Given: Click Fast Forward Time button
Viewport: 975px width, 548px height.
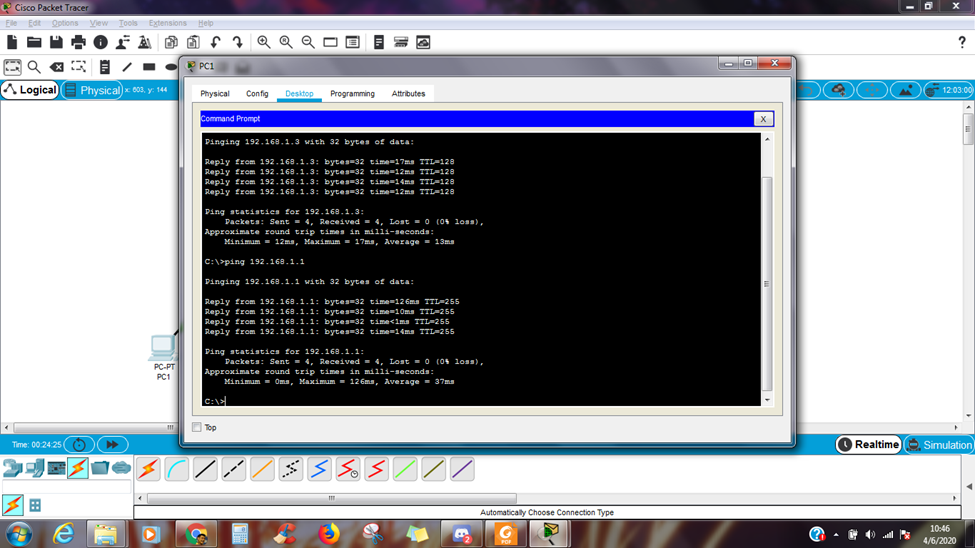Looking at the screenshot, I should 112,445.
